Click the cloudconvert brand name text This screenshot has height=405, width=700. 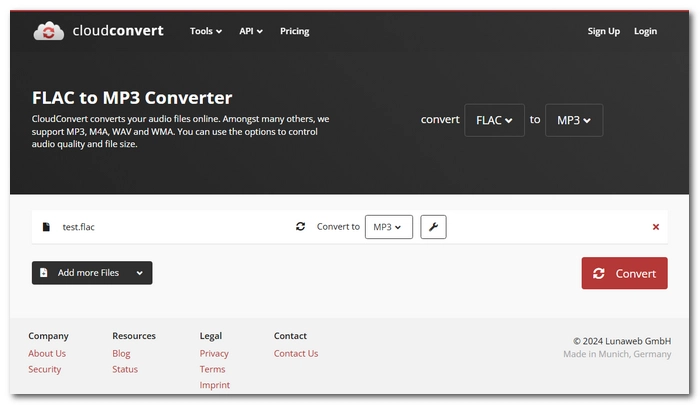pos(118,31)
